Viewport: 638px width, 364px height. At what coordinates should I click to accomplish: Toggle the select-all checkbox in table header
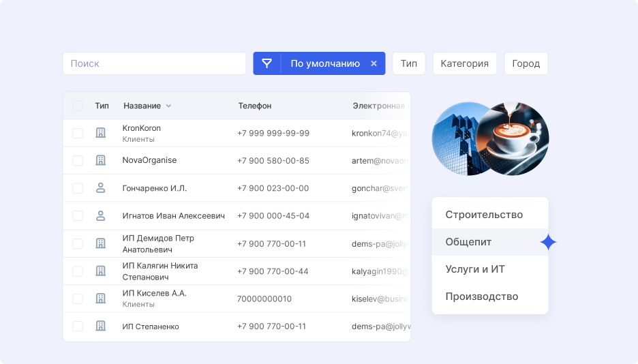point(78,106)
